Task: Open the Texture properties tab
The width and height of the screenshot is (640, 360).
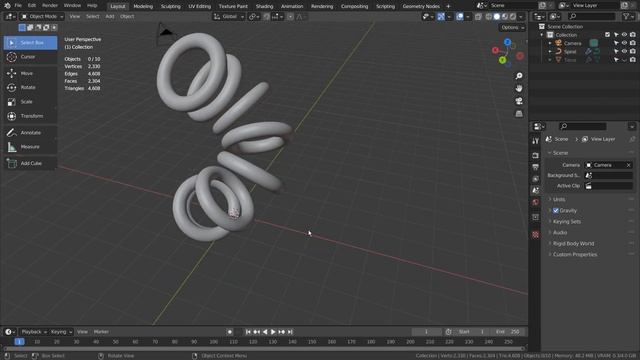Action: pyautogui.click(x=536, y=235)
